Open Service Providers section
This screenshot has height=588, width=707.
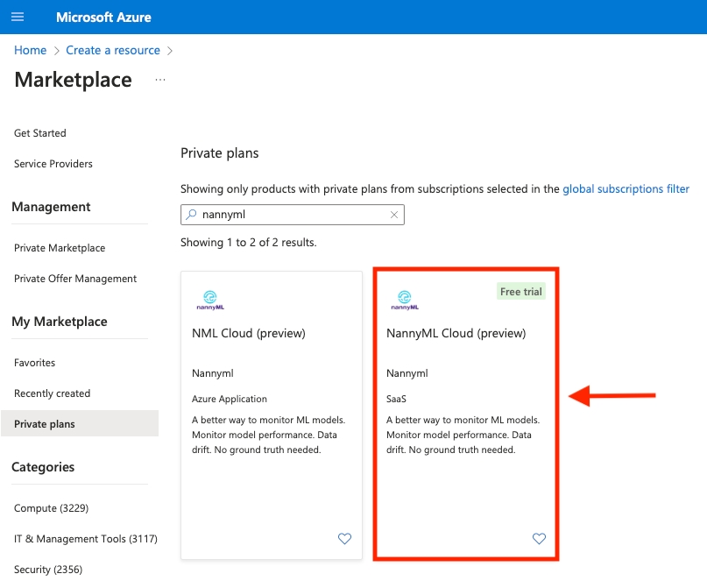click(x=53, y=164)
